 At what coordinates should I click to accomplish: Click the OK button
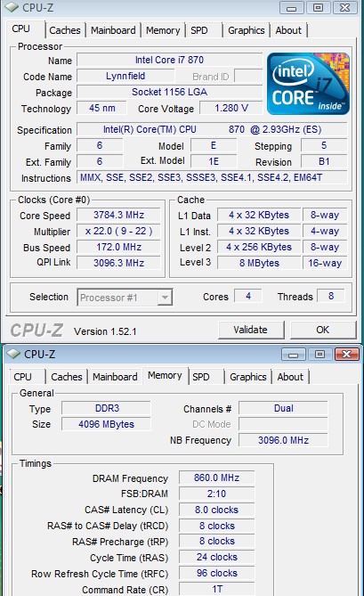pyautogui.click(x=323, y=330)
